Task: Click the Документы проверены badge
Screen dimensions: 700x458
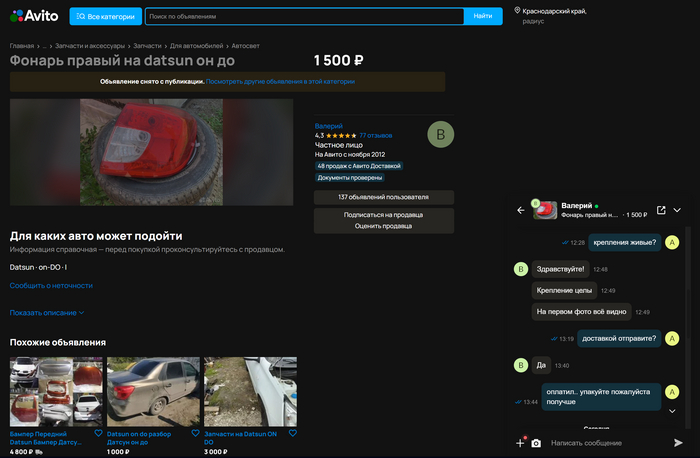Action: pyautogui.click(x=350, y=178)
